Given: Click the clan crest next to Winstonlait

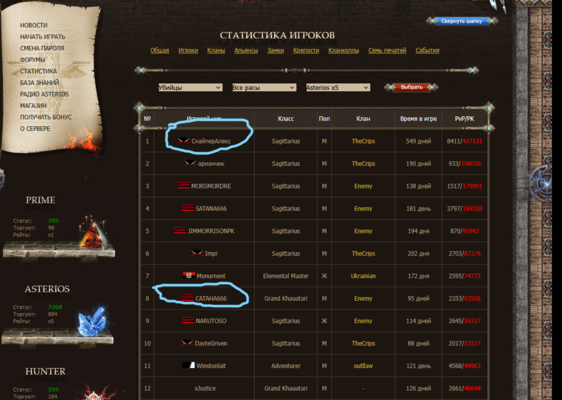Looking at the screenshot, I should tap(189, 366).
